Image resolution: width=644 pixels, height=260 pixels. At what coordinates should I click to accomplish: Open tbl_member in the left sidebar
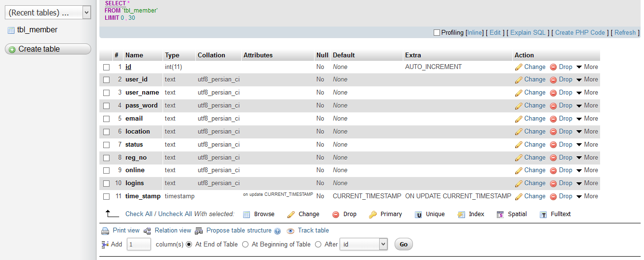pyautogui.click(x=37, y=30)
